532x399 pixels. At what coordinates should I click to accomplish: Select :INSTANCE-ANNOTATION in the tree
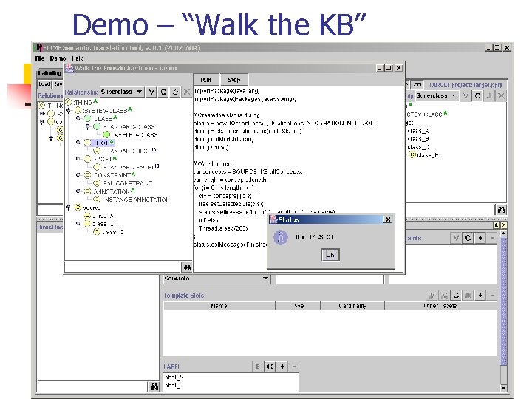(x=136, y=199)
